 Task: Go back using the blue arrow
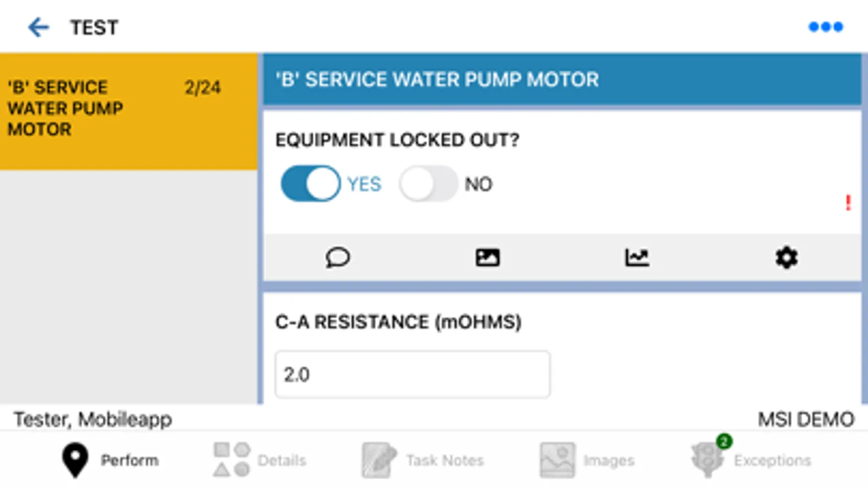coord(39,27)
